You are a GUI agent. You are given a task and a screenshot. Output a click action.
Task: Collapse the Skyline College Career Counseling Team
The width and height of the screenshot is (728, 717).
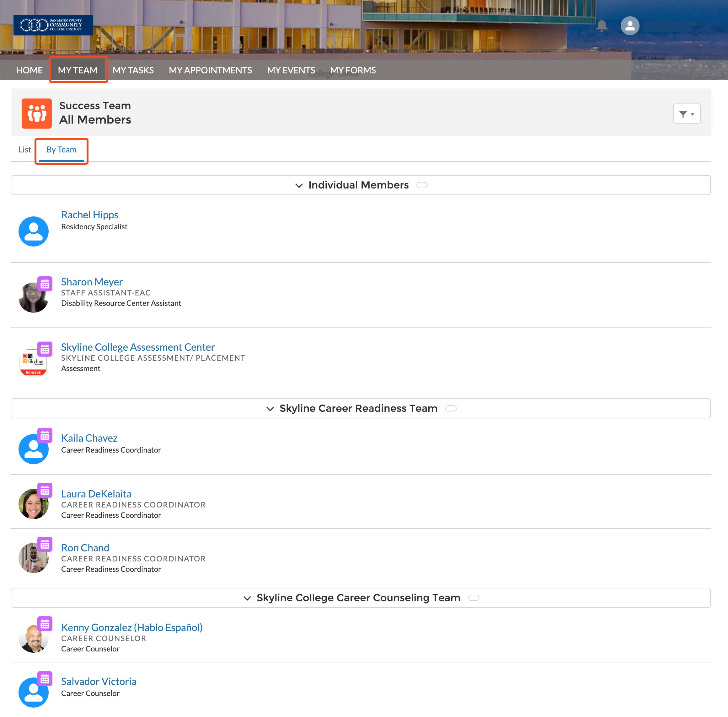pos(247,598)
